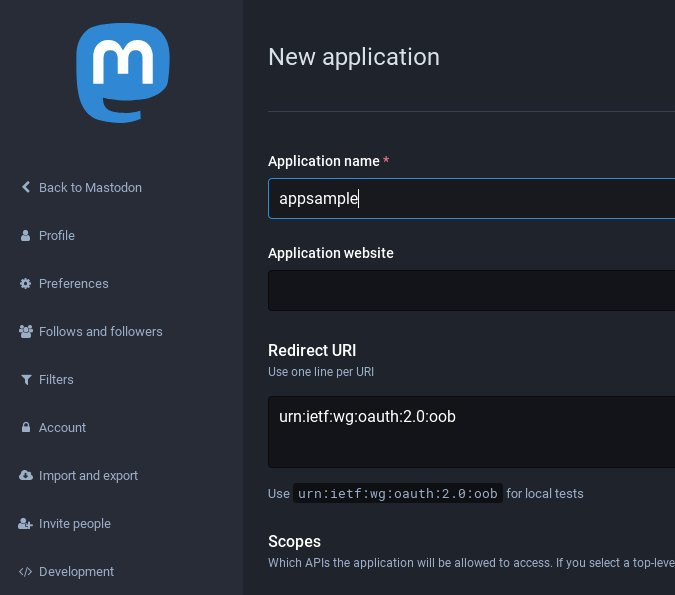Click the Profile person icon
This screenshot has width=675, height=595.
pos(26,236)
